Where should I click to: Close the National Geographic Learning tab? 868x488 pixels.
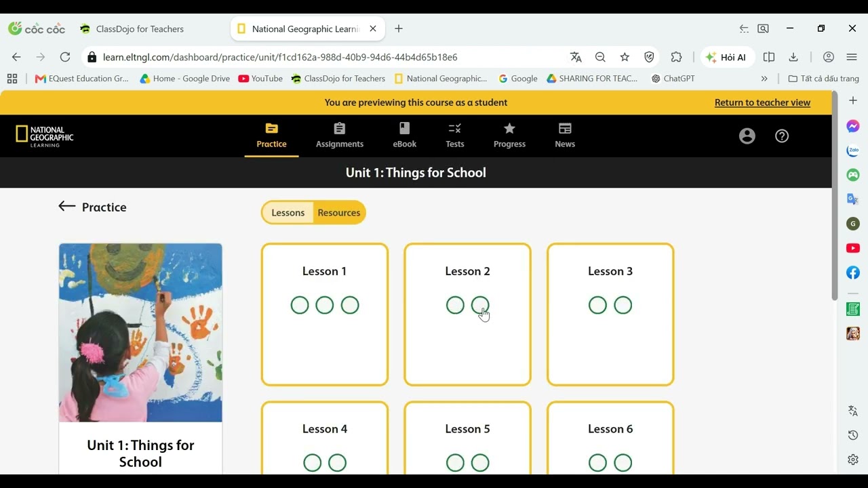372,28
